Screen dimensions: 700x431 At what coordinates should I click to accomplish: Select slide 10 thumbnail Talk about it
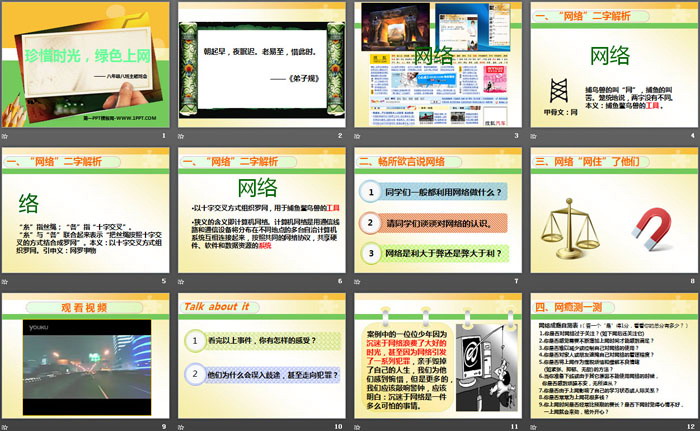[x=262, y=356]
